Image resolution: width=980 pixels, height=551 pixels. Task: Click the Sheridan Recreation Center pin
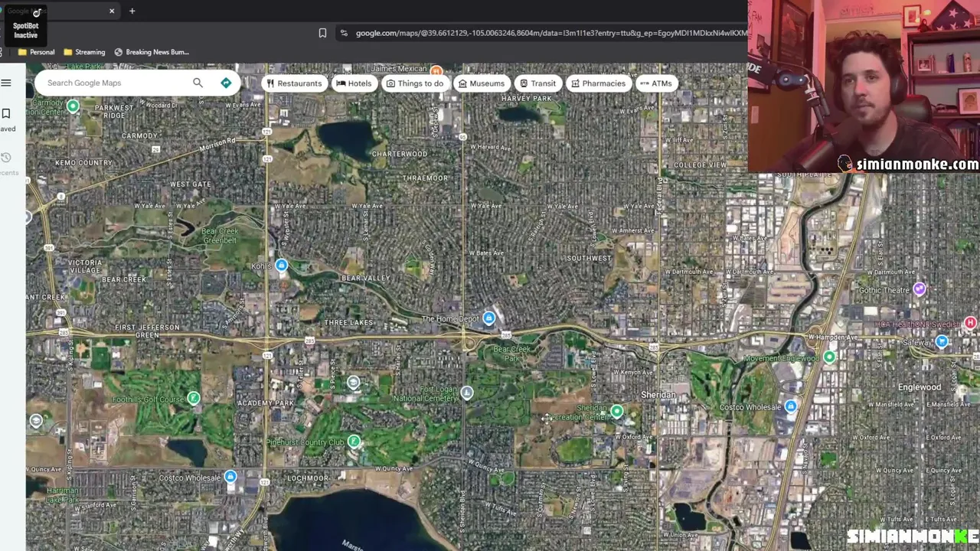[616, 412]
